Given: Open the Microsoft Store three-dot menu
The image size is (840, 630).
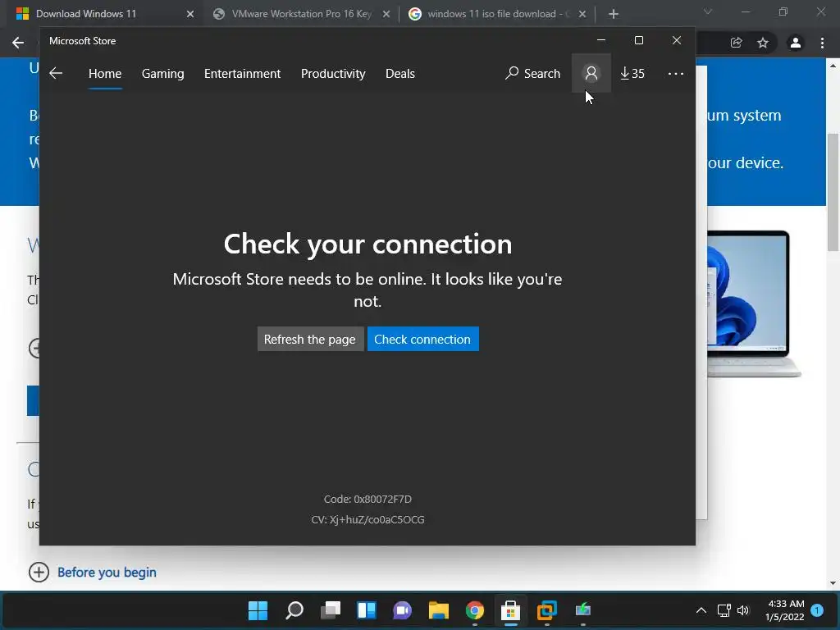Looking at the screenshot, I should coord(676,73).
